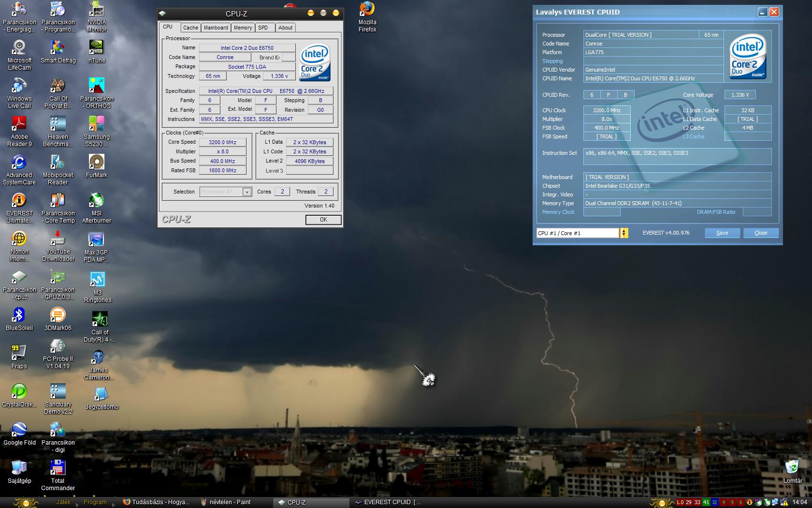Click the Tudásbázis Firefox taskbar button
812x508 pixels.
157,502
